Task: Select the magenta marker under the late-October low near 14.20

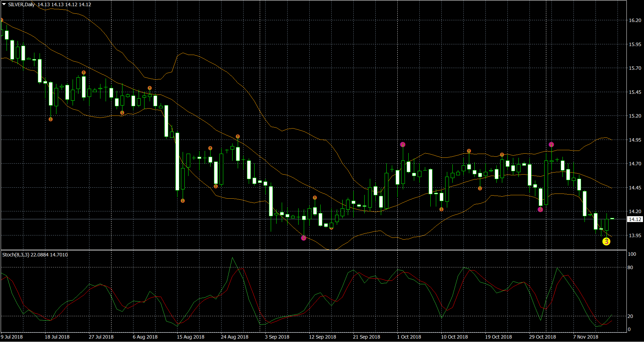Action: coord(540,209)
